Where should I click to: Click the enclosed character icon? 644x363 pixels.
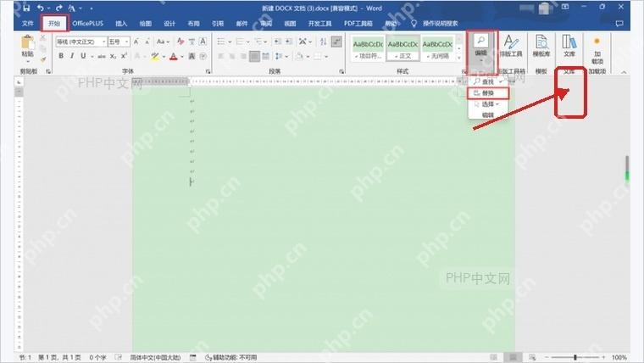203,56
